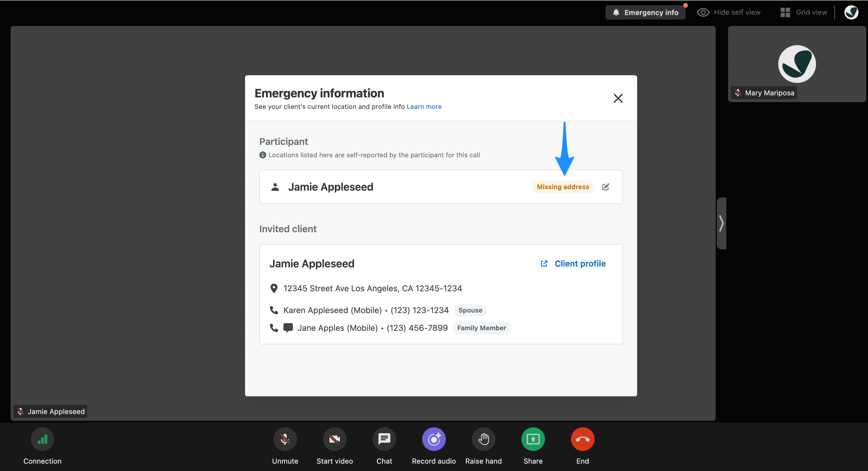Click the address 12345 Street Ave Los Angeles
Viewport: 868px width, 471px height.
[x=372, y=288]
